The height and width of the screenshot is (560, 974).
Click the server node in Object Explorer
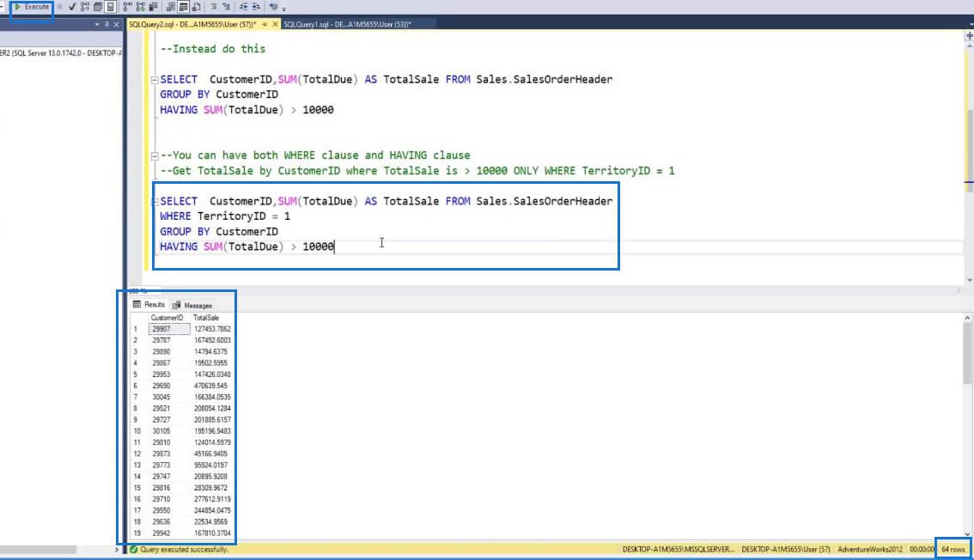pyautogui.click(x=61, y=53)
